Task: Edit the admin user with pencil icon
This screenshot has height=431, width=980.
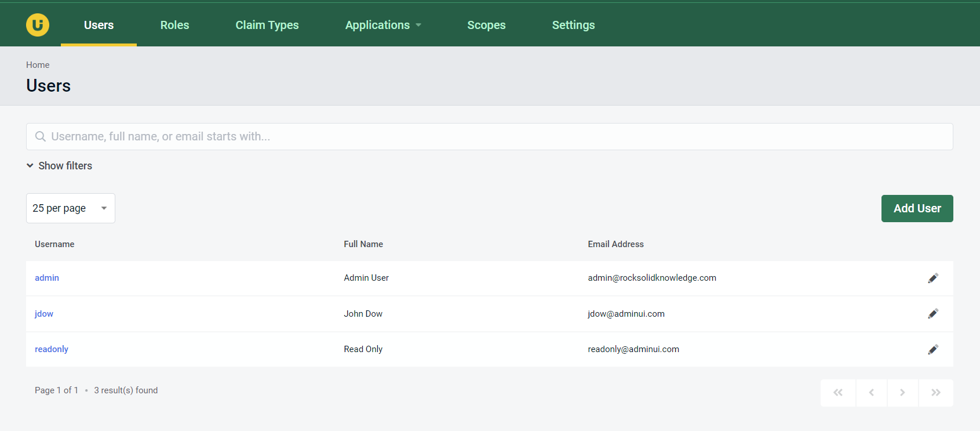Action: pyautogui.click(x=933, y=278)
